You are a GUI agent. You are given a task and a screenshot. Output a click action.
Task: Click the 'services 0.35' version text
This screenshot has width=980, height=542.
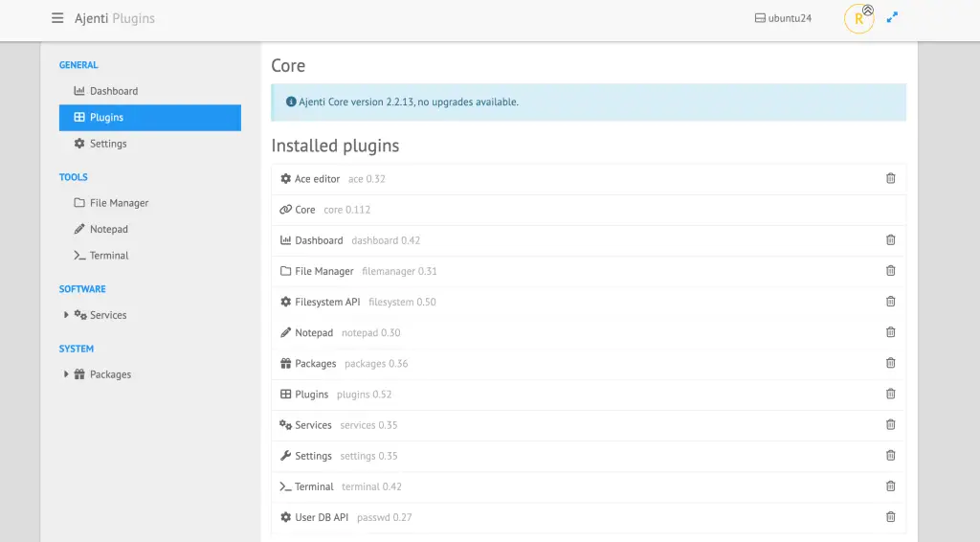click(368, 425)
